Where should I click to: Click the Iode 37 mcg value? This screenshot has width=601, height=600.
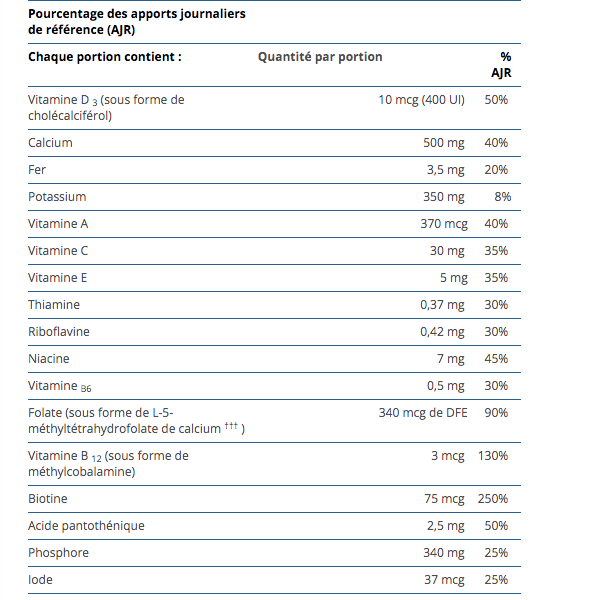coord(445,579)
